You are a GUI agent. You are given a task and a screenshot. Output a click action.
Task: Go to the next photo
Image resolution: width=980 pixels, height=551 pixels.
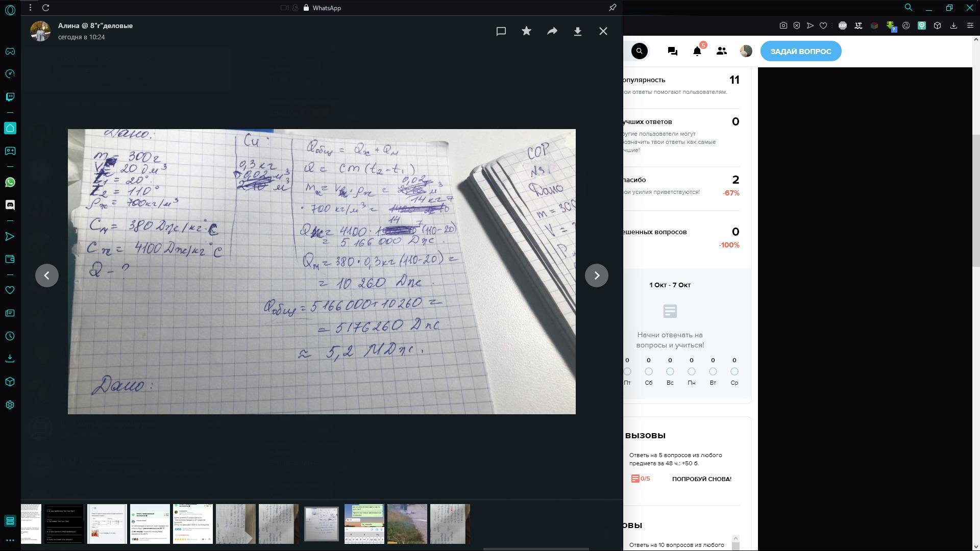click(596, 275)
